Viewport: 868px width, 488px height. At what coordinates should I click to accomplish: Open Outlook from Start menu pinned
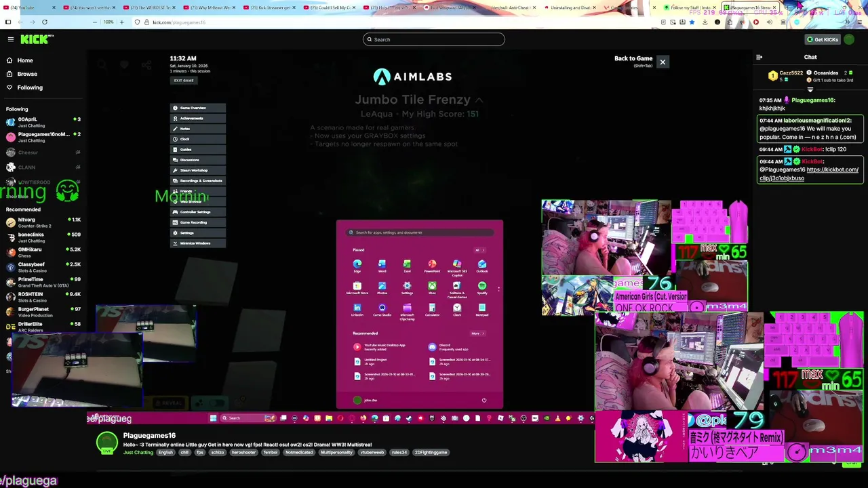482,266
